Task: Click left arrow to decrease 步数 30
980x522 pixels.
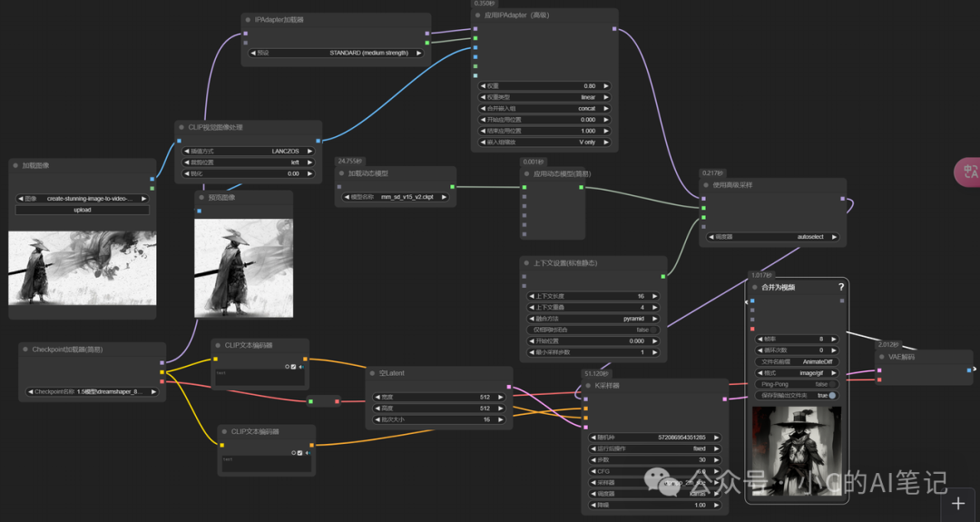Action: click(593, 460)
